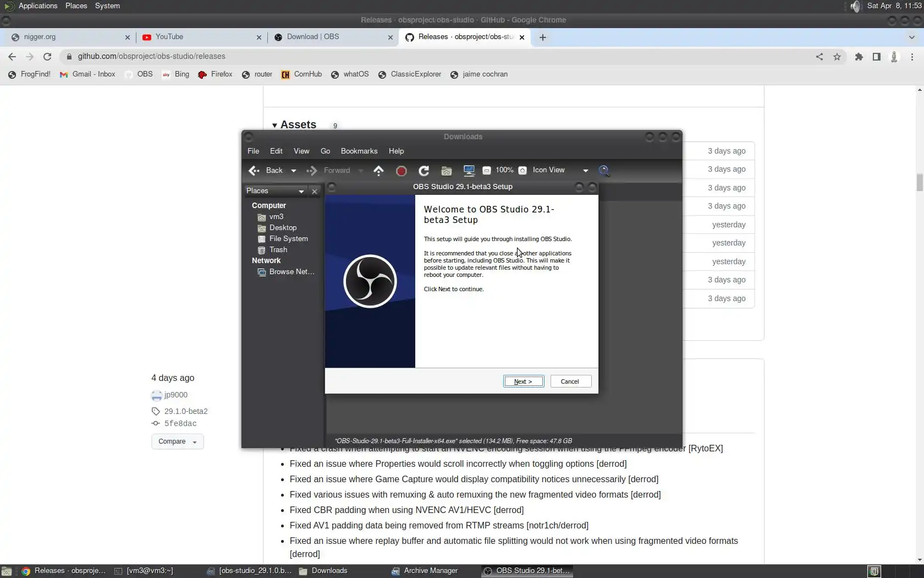924x578 pixels.
Task: Open file search with magnifier icon
Action: coord(604,171)
